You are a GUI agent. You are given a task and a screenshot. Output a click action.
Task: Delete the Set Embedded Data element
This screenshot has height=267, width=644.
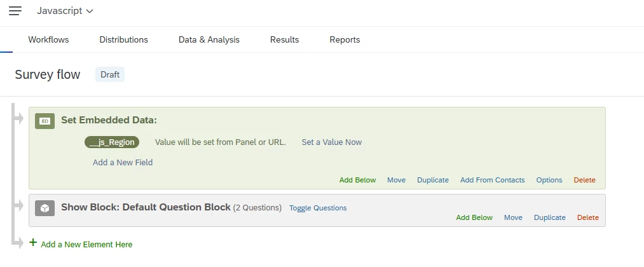(584, 180)
